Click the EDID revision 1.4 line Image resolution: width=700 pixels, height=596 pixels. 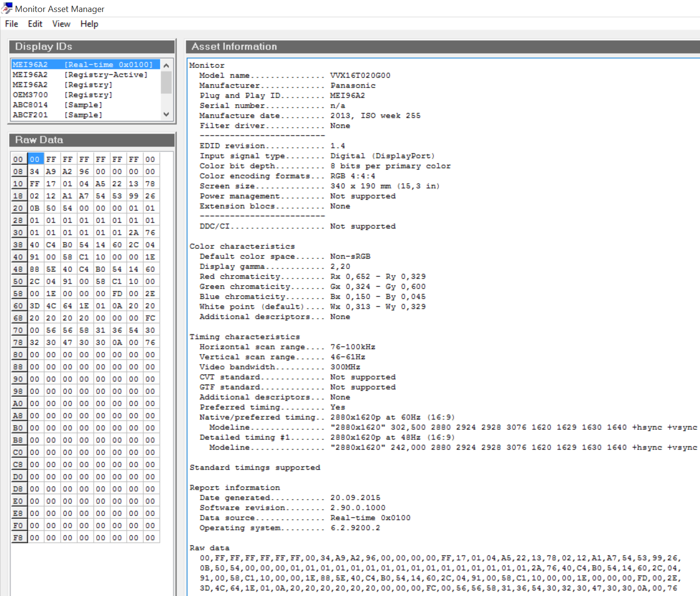pyautogui.click(x=272, y=146)
